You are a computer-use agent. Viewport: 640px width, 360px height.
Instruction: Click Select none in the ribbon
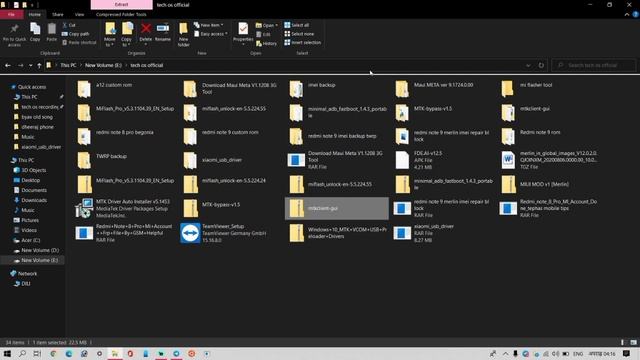tap(299, 34)
